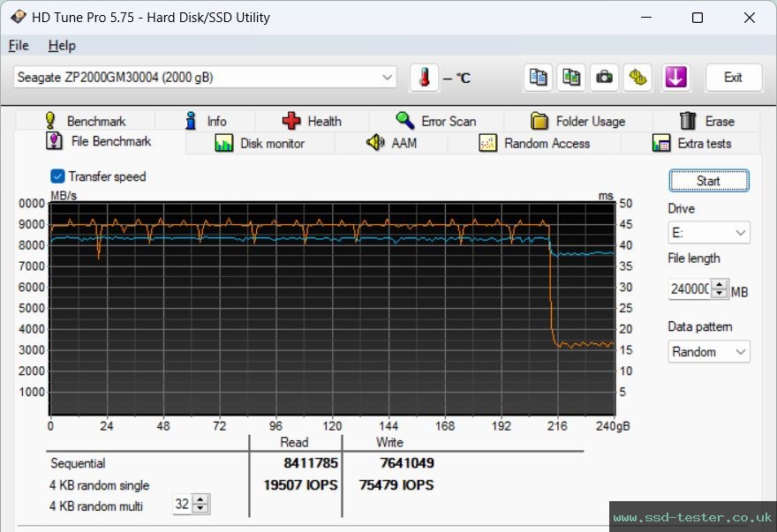The width and height of the screenshot is (777, 532).
Task: Click the 4 KB random multi label
Action: pos(96,506)
